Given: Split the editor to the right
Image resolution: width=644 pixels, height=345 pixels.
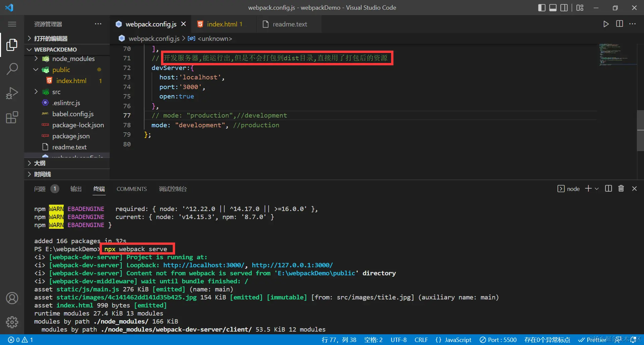Looking at the screenshot, I should (x=620, y=24).
